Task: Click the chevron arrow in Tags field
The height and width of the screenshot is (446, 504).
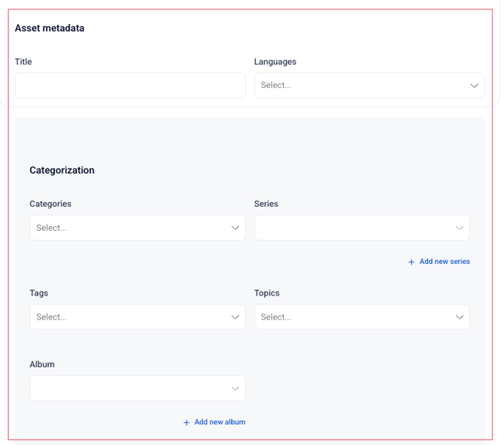Action: [x=235, y=317]
